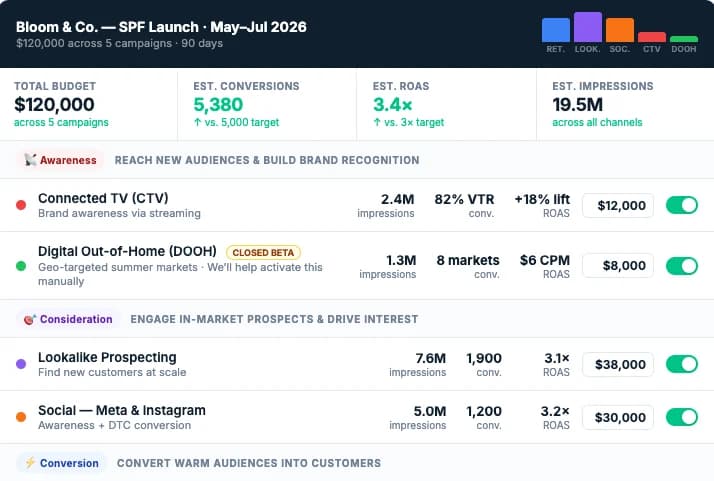
Task: Edit the $12,000 CTV budget field
Action: pyautogui.click(x=618, y=205)
